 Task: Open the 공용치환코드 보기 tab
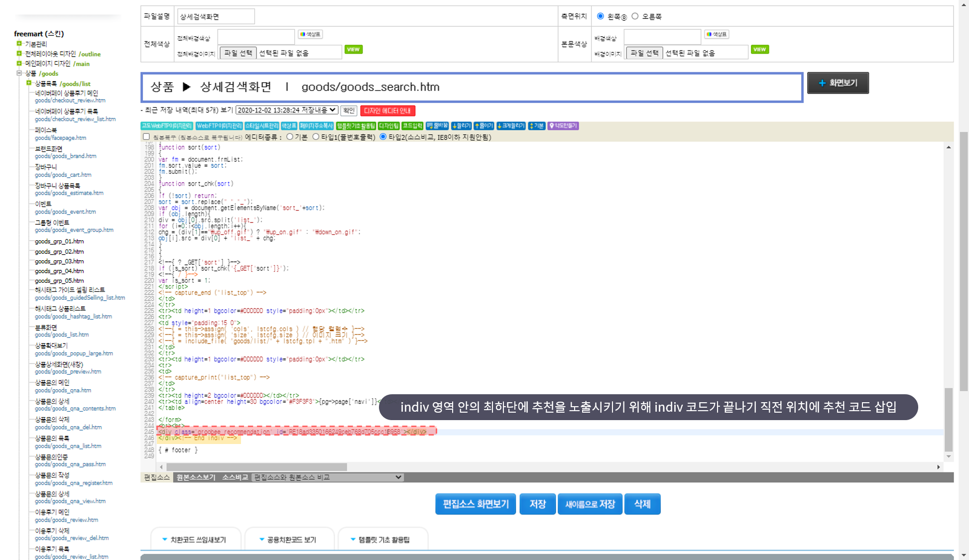click(287, 540)
